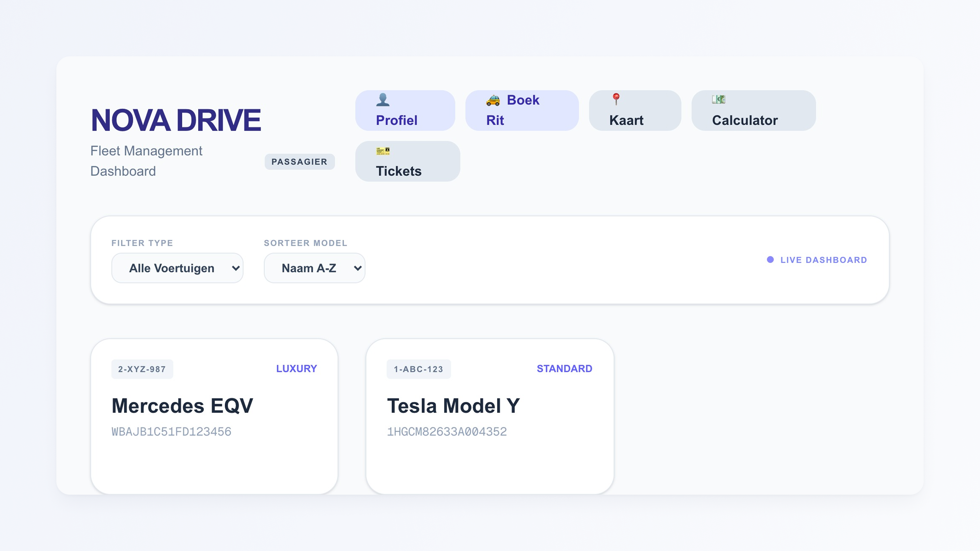Select the Tesla Model Y vehicle card
980x551 pixels.
490,416
